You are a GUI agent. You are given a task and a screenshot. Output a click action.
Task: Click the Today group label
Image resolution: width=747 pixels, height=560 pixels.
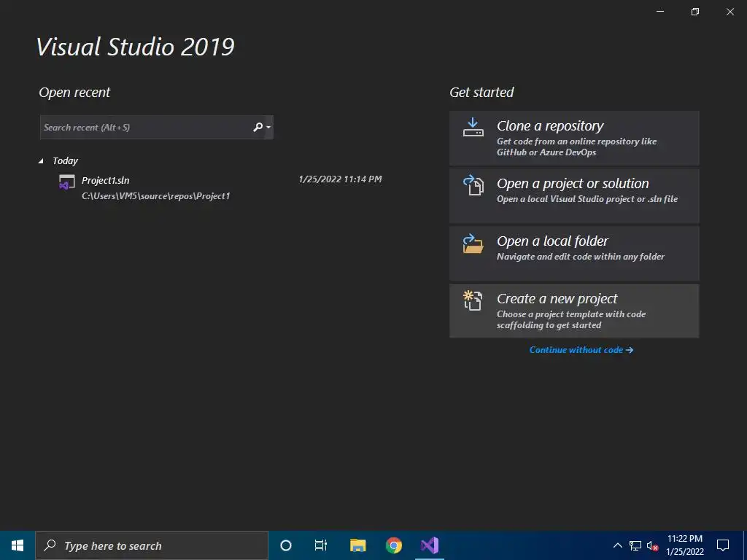pyautogui.click(x=65, y=161)
